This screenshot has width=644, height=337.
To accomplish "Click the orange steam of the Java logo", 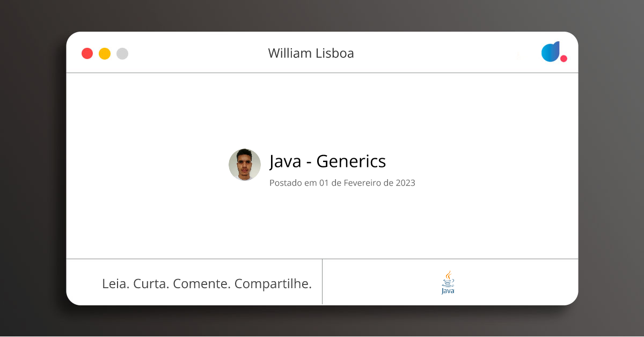I will pos(448,275).
